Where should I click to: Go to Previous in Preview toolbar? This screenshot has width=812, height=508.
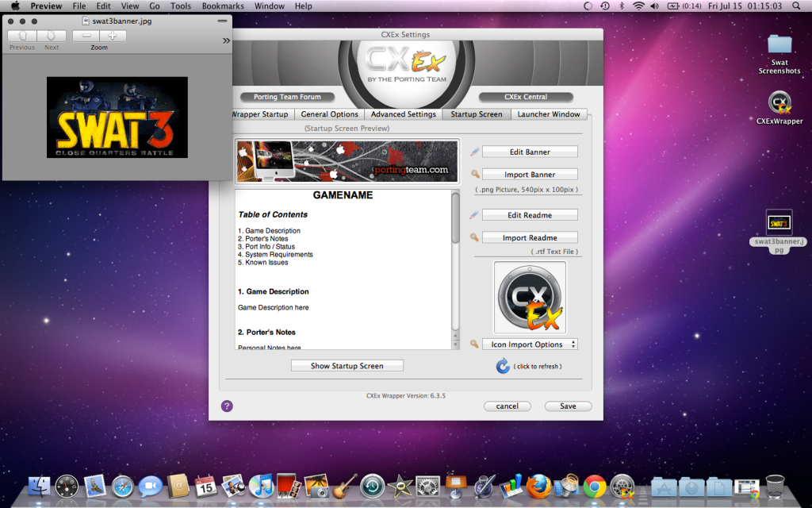22,35
